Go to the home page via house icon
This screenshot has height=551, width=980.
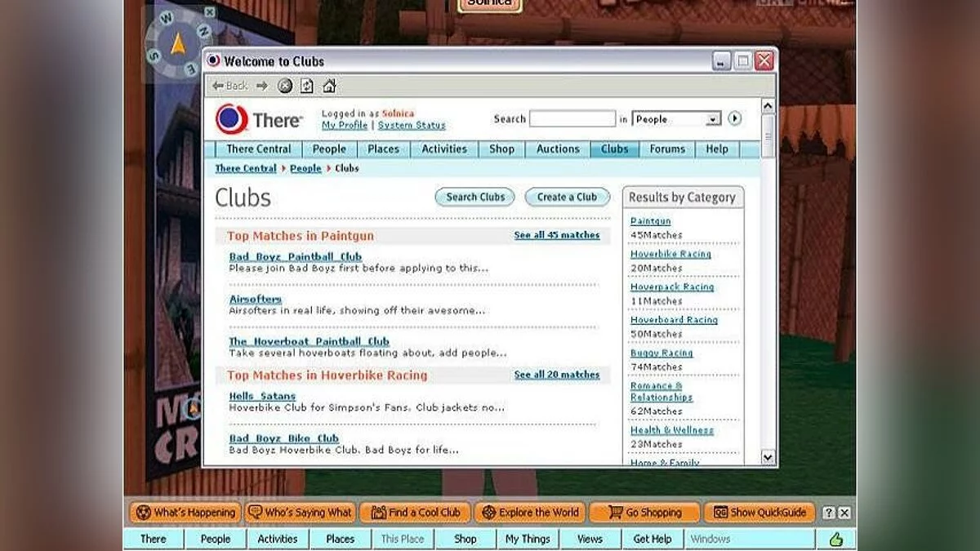[329, 86]
